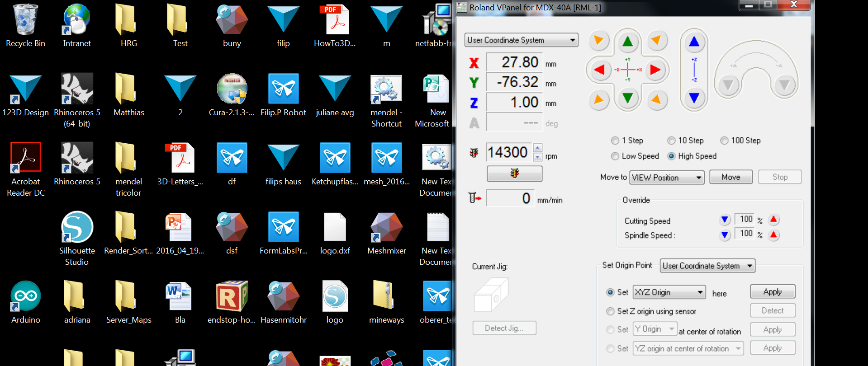Jog diagonally with top-right orange arrow
Viewport: 868px width, 366px height.
657,41
